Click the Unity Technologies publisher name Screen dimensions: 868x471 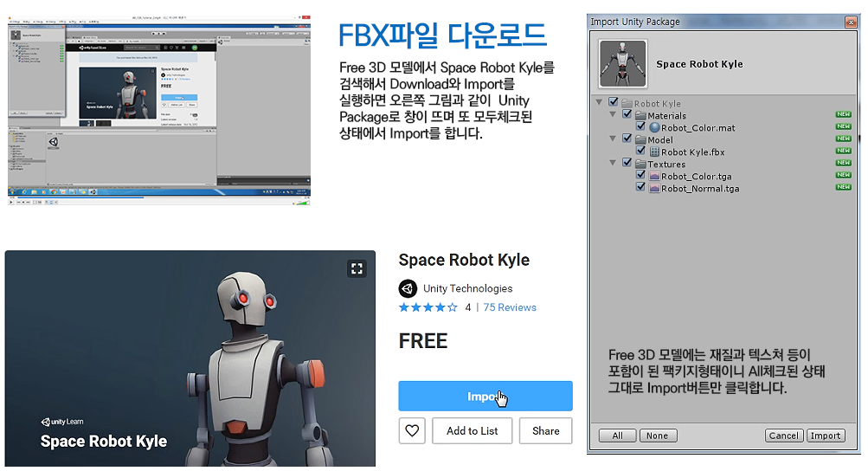[468, 288]
